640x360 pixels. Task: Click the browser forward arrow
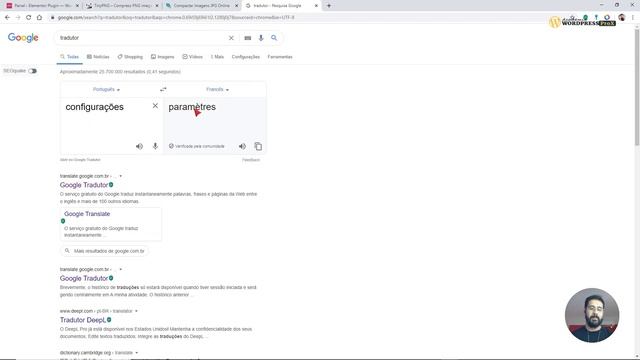tap(18, 18)
